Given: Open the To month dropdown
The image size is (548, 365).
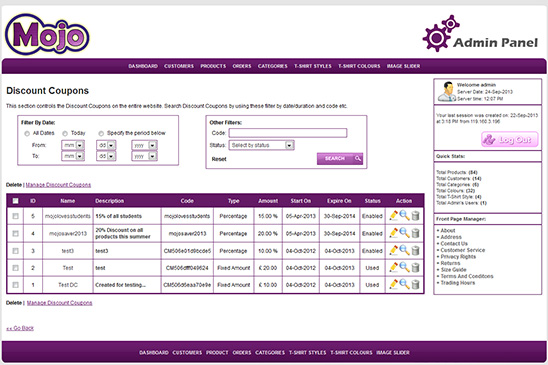Looking at the screenshot, I should pyautogui.click(x=73, y=156).
